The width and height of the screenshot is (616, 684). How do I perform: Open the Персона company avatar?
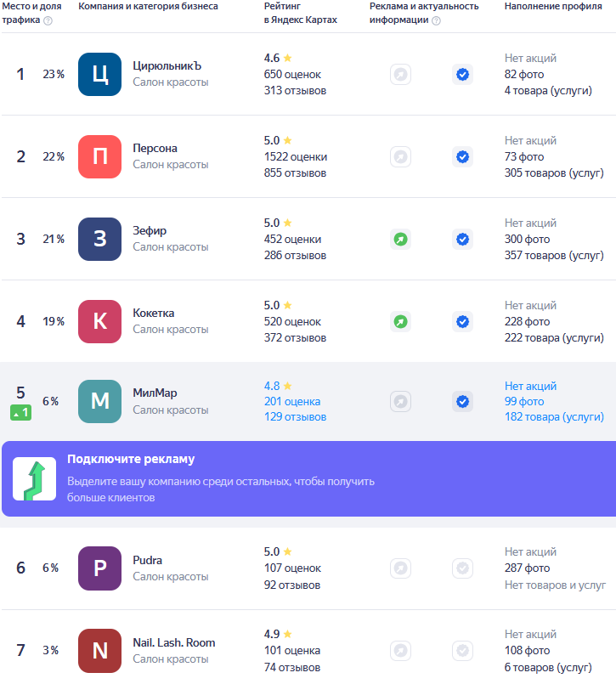click(x=100, y=157)
